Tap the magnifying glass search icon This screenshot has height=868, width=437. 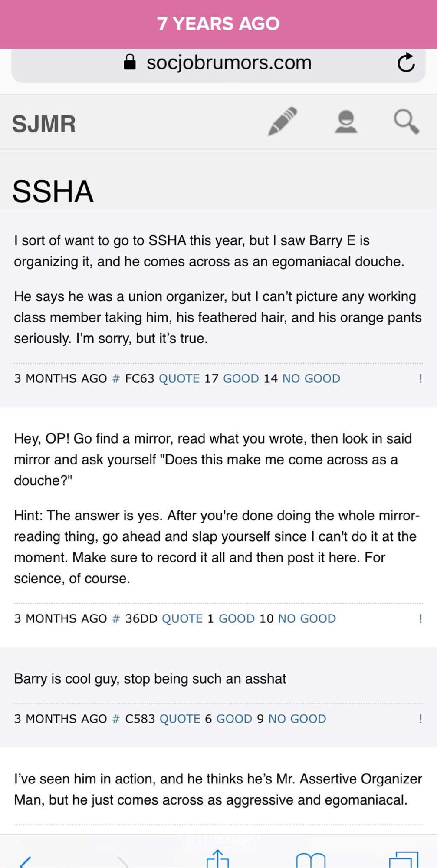click(406, 122)
